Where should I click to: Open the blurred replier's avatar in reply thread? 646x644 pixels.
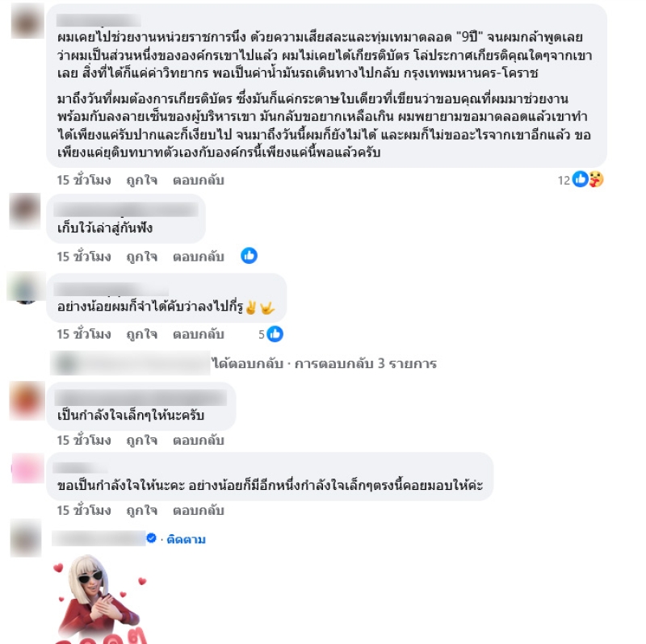(66, 364)
